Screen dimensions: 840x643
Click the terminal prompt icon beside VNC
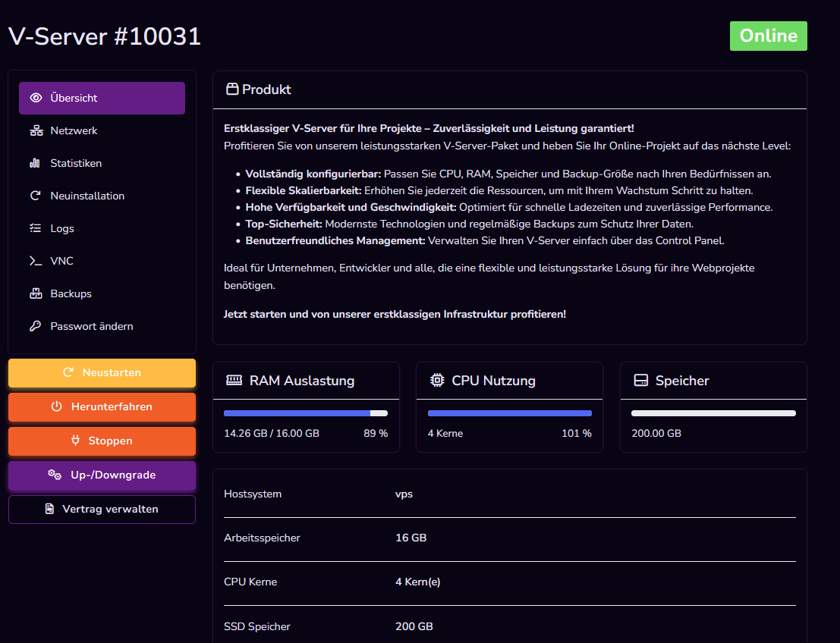[36, 262]
